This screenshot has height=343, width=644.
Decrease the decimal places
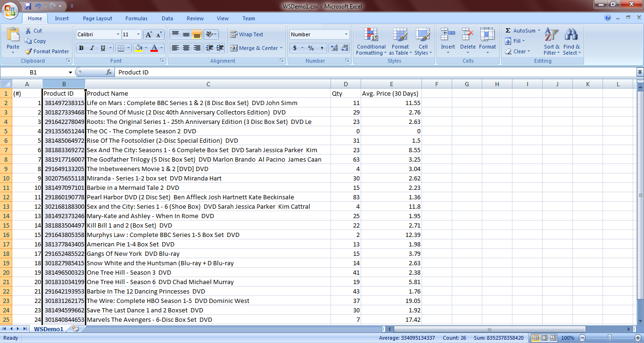click(x=345, y=48)
